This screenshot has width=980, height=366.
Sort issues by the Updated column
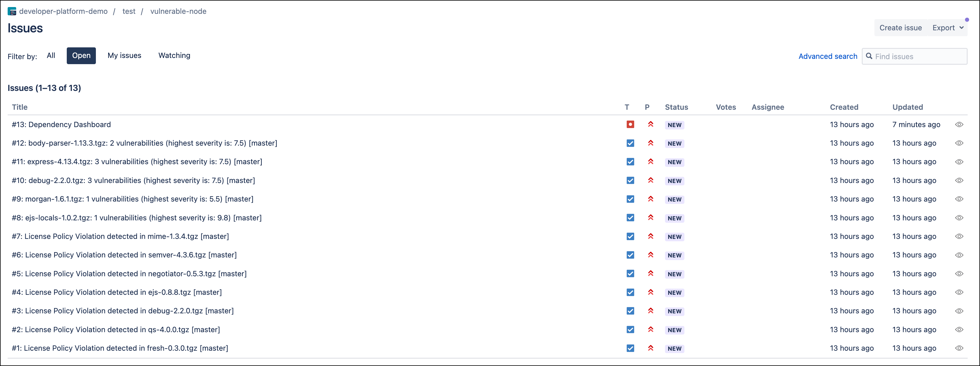point(907,107)
